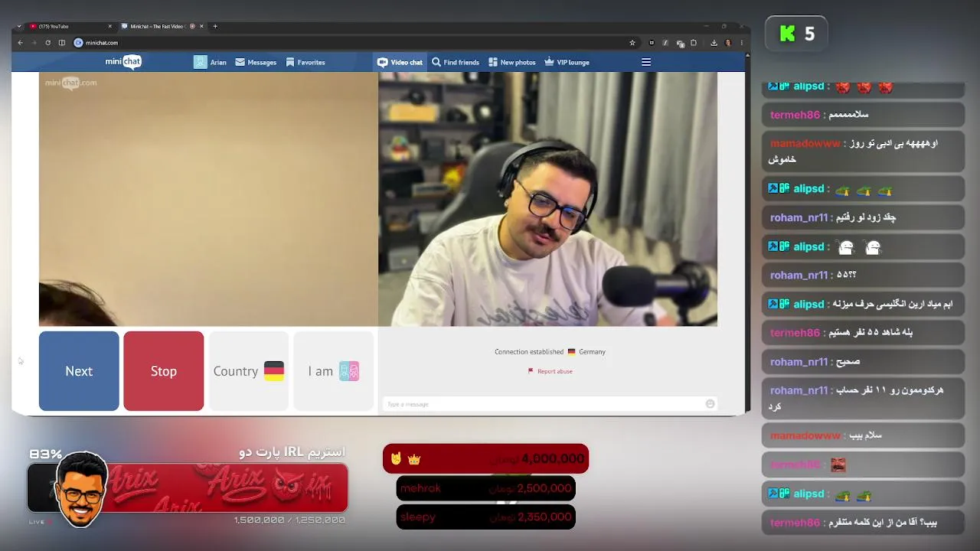Click the Favorites bookmark icon
Image resolution: width=980 pixels, height=551 pixels.
[290, 63]
